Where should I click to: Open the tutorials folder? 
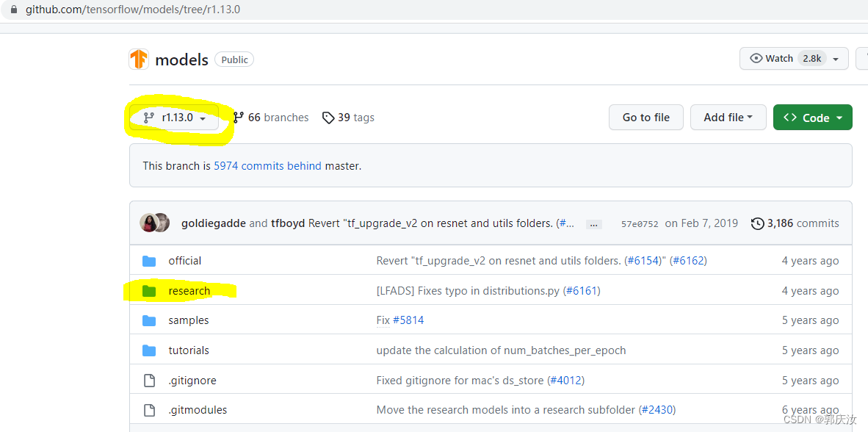click(189, 350)
